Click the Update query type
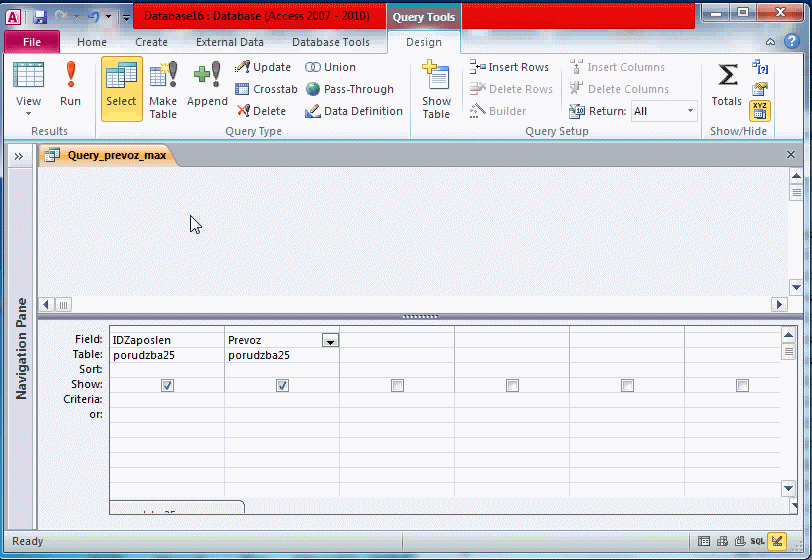This screenshot has width=812, height=560. click(263, 67)
